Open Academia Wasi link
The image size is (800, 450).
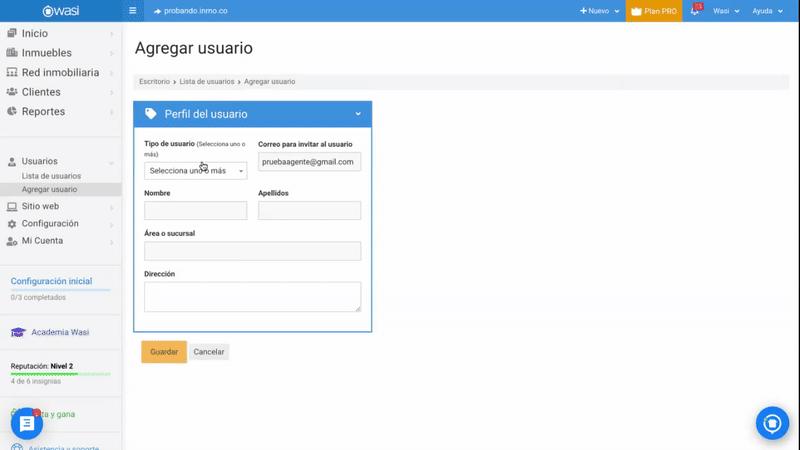tap(60, 332)
